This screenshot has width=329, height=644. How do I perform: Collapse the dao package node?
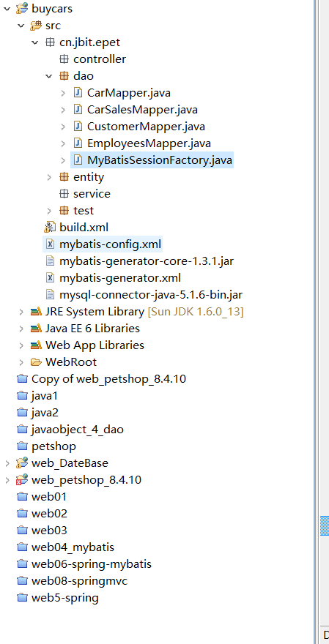coord(49,76)
